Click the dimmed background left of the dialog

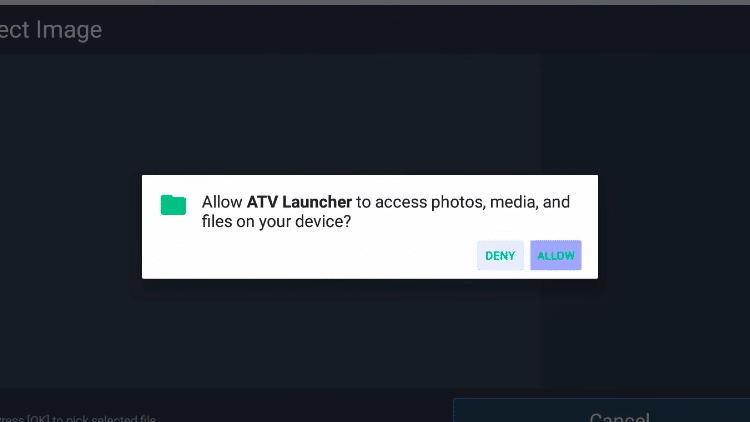click(x=71, y=227)
